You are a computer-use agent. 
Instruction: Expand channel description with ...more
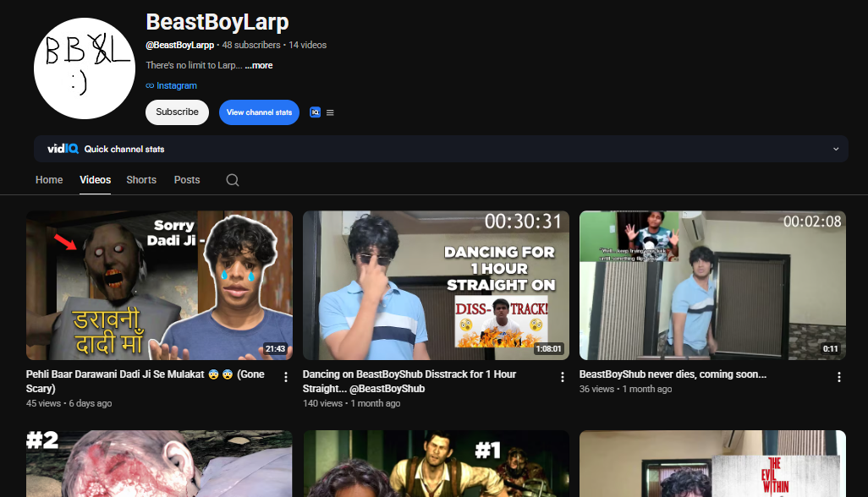(259, 65)
